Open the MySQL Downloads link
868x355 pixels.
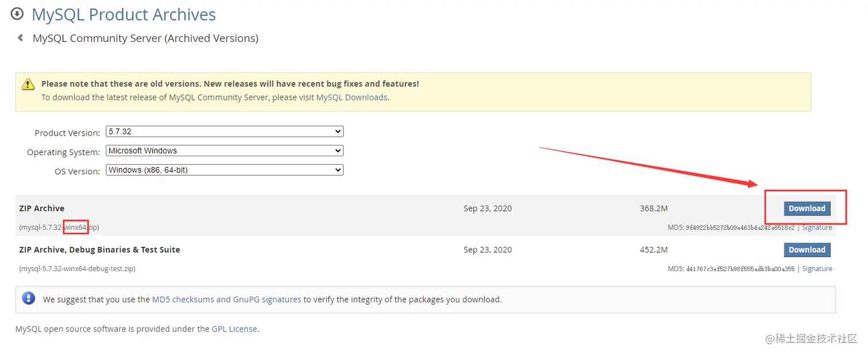(x=351, y=98)
